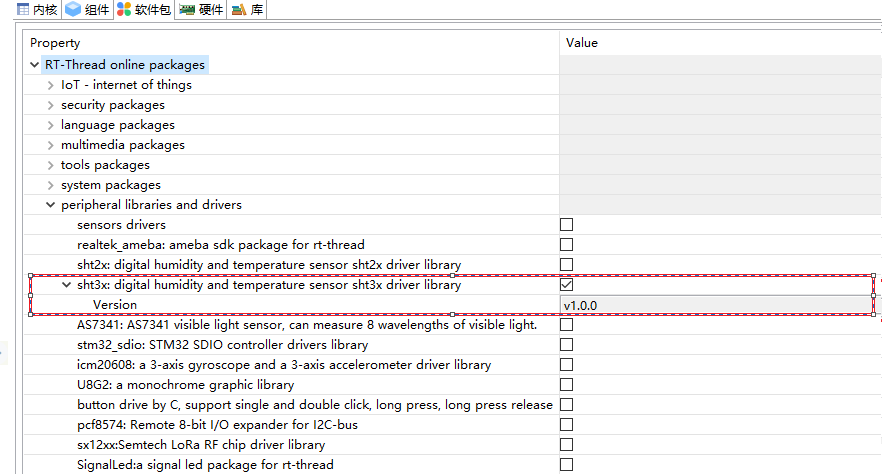Tick the U8G2 monochrome graphic library checkbox
This screenshot has height=474, width=882.
(567, 385)
